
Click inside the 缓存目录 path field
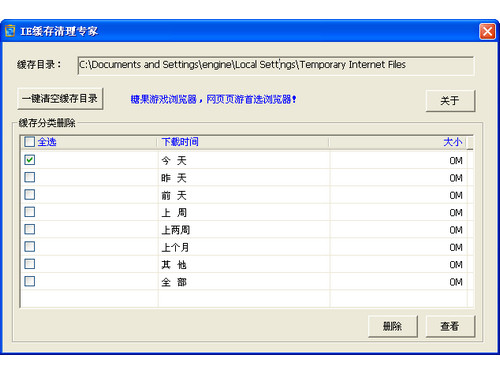click(x=276, y=65)
